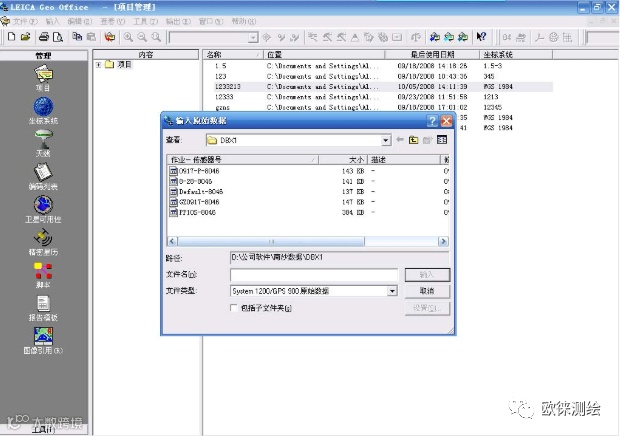Sort by 作业-传感器号 column header
This screenshot has width=620, height=436.
[x=243, y=160]
